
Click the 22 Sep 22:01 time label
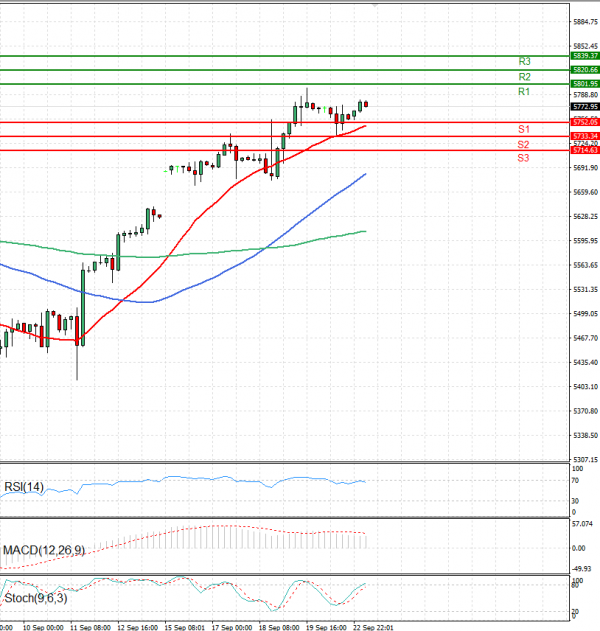[373, 627]
